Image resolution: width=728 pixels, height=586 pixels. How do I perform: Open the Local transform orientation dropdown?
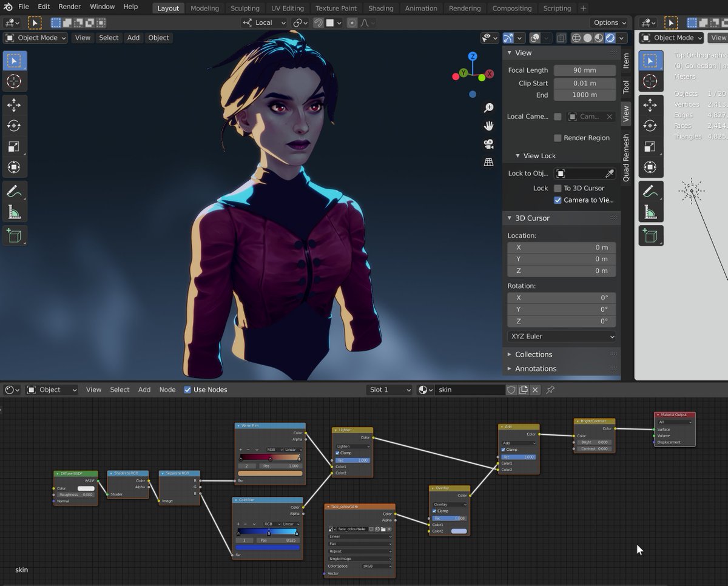264,22
